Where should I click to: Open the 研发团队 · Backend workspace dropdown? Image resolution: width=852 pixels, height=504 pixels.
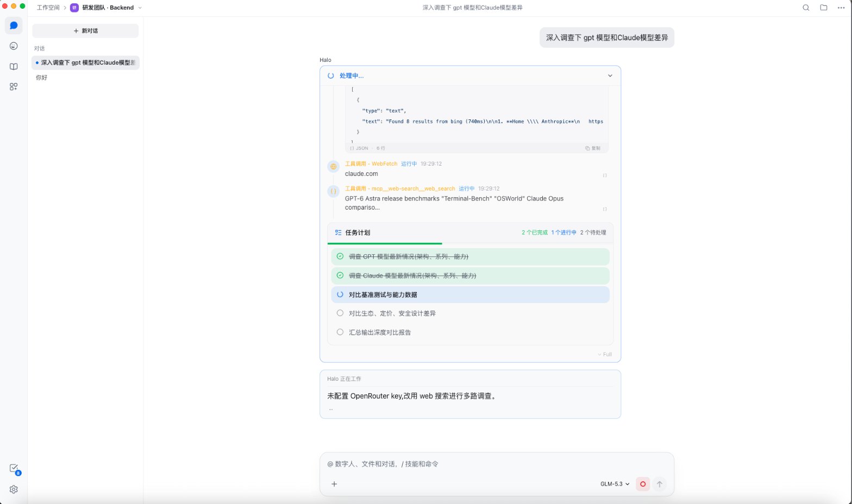point(106,8)
